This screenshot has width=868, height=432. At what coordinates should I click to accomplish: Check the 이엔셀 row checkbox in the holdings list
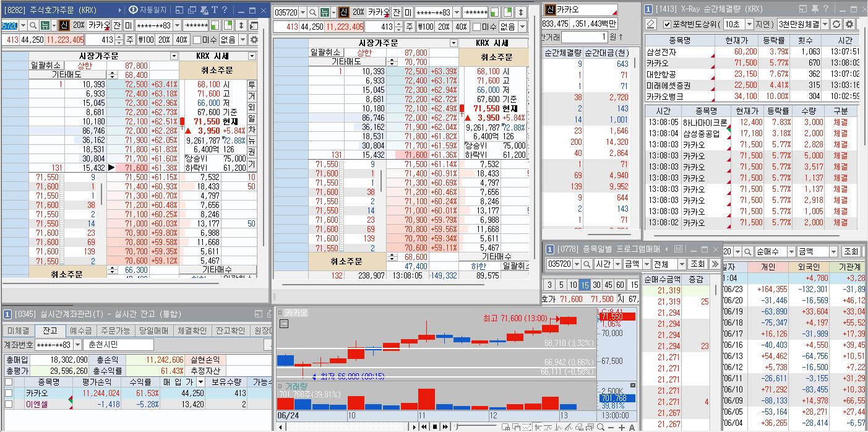pos(9,404)
